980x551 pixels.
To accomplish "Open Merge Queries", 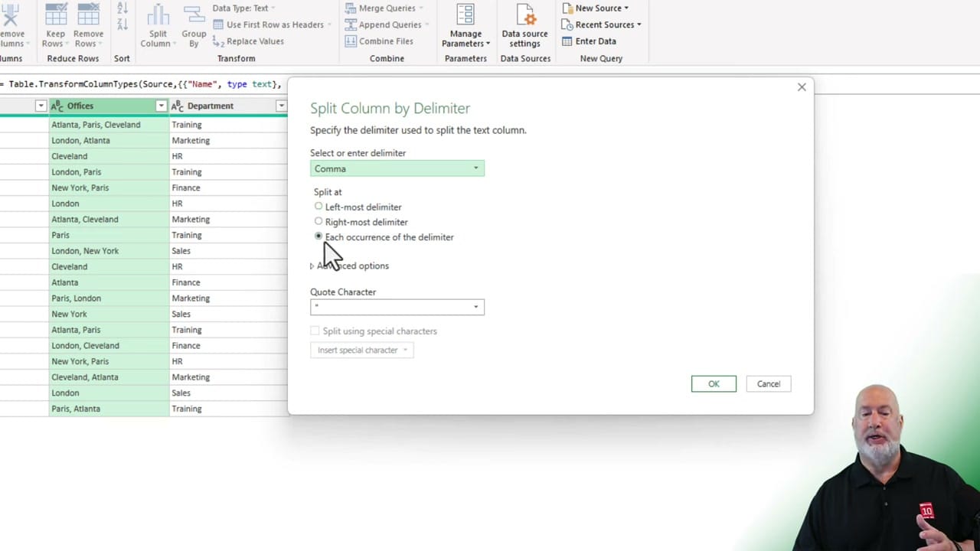I will [385, 8].
